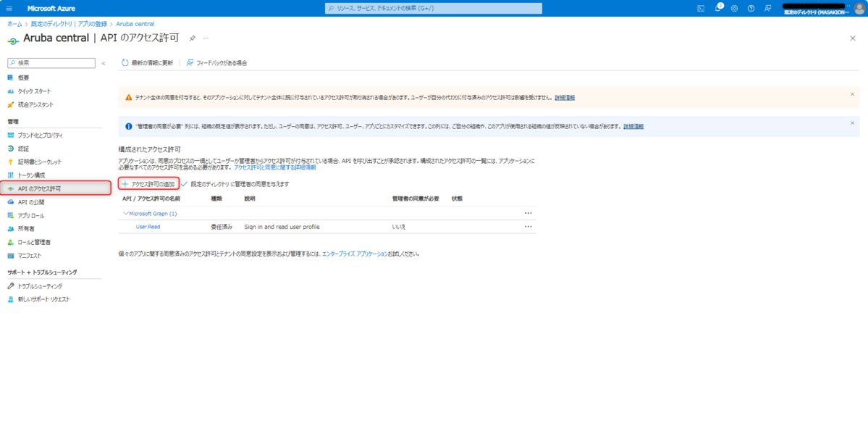Open エンタープライズ アプリケーション link
The image size is (868, 434).
coord(355,254)
